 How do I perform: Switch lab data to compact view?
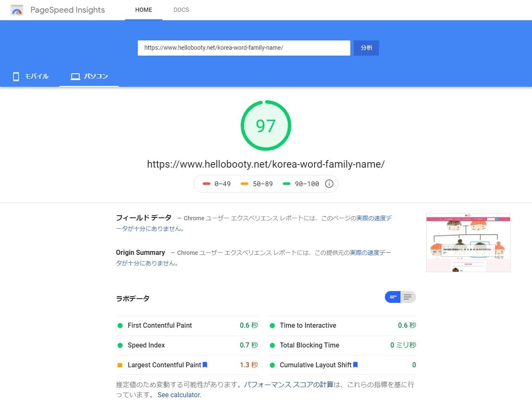[393, 297]
